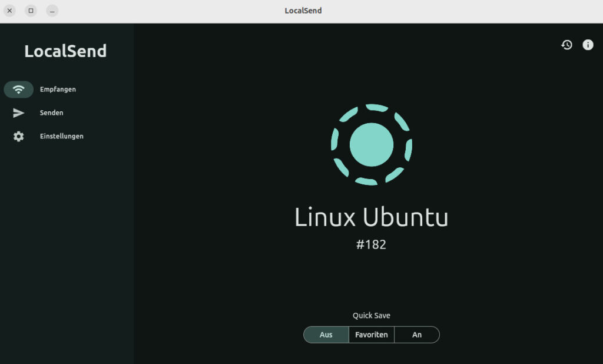
Task: Close the LocalSend window
Action: point(9,11)
